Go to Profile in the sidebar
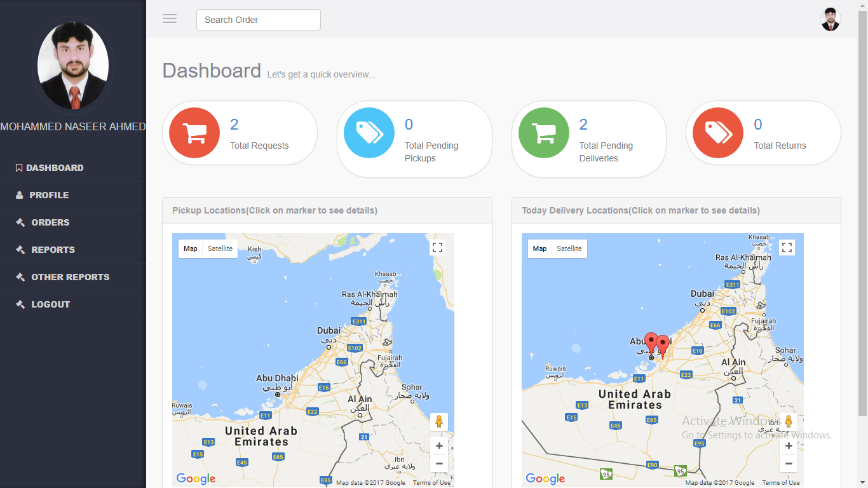 coord(49,195)
